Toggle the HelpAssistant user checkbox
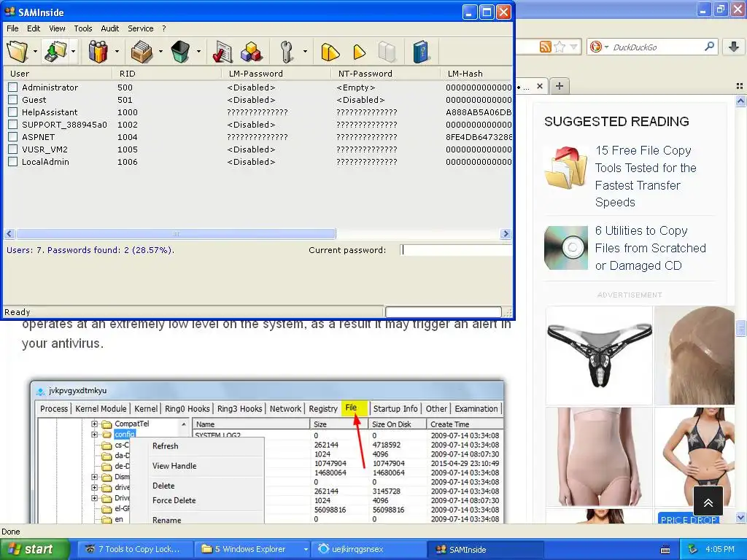747x560 pixels. (x=13, y=112)
